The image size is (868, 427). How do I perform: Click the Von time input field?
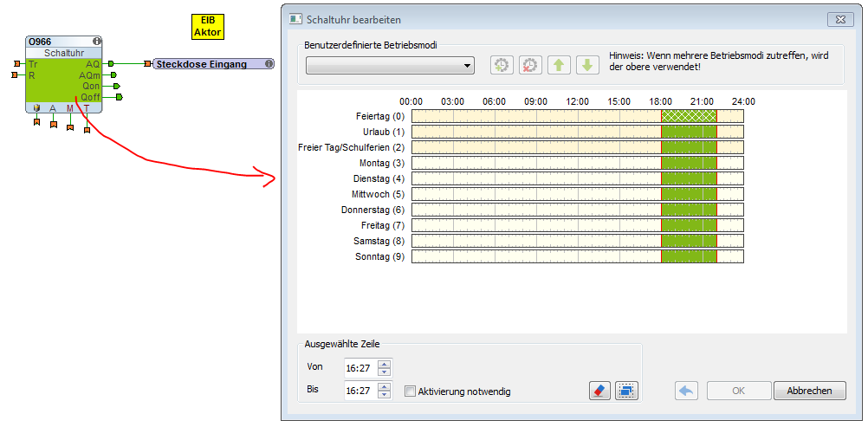tap(360, 367)
